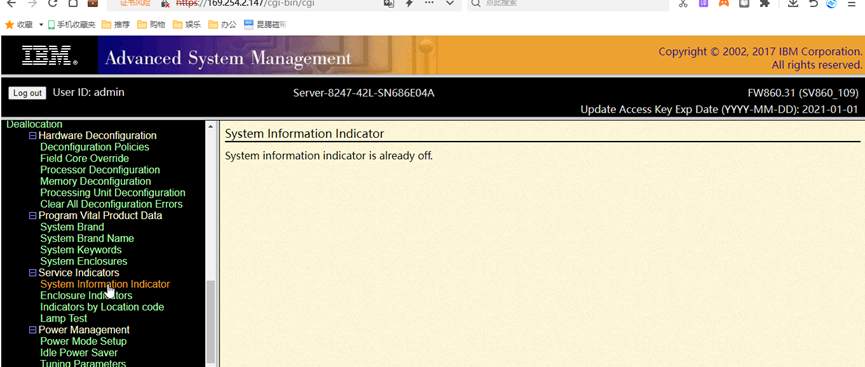Focus the browser search input field
This screenshot has height=367, width=865.
(568, 3)
